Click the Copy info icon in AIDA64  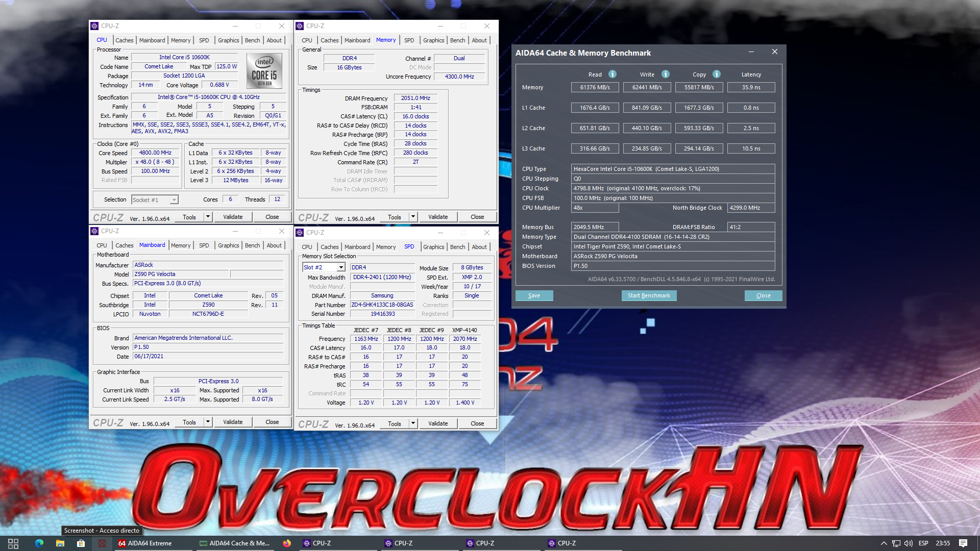[x=717, y=74]
